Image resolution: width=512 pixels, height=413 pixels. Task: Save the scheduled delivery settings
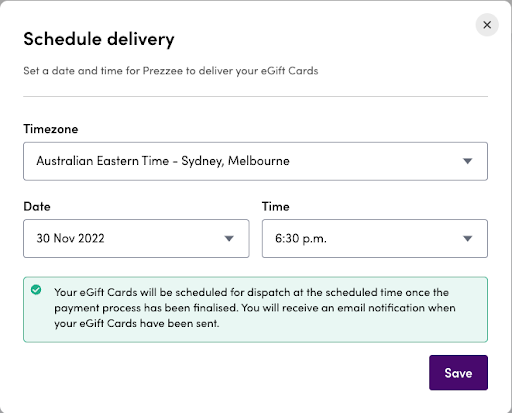point(458,373)
